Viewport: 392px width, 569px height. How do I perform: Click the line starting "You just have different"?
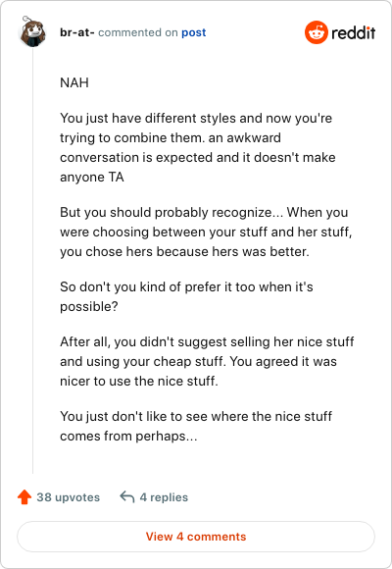click(196, 119)
